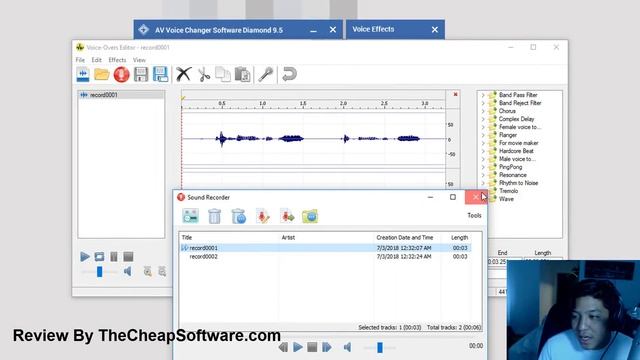Viewport: 640px width, 360px height.
Task: Open the File menu
Action: point(80,60)
